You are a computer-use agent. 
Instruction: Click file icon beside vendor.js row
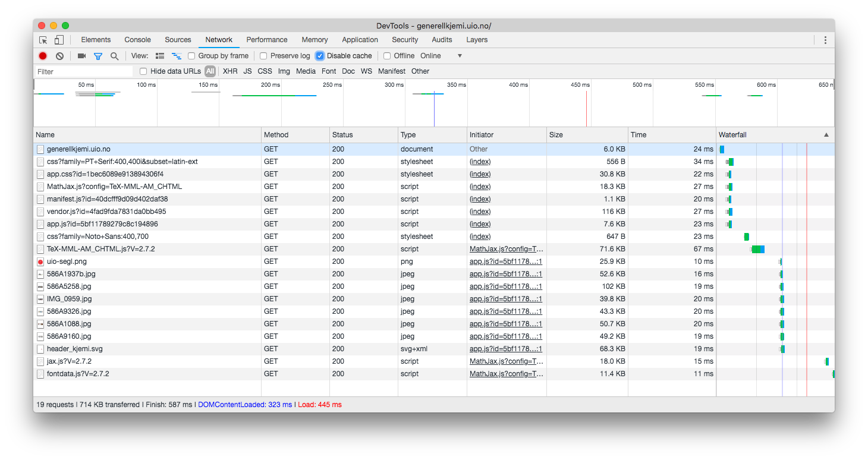(40, 212)
